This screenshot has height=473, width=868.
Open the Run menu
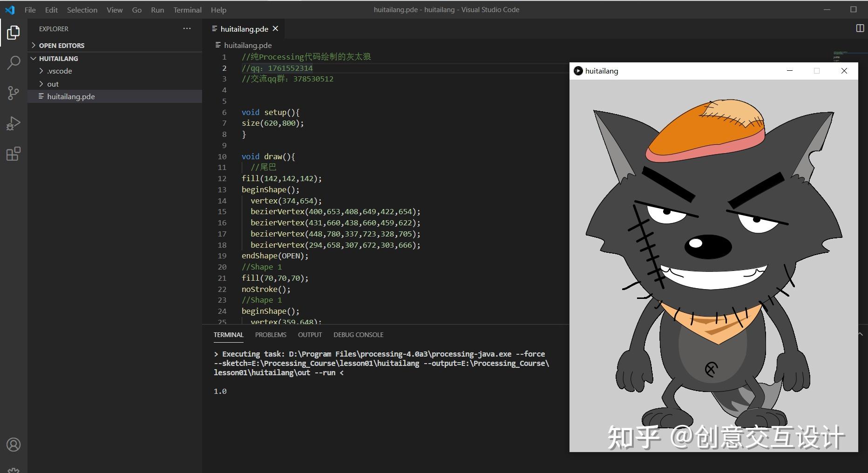coord(157,9)
